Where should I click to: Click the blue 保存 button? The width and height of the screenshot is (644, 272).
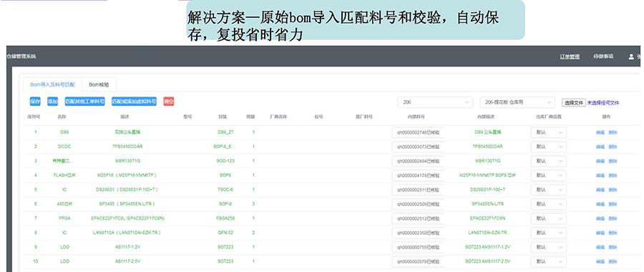(x=35, y=102)
